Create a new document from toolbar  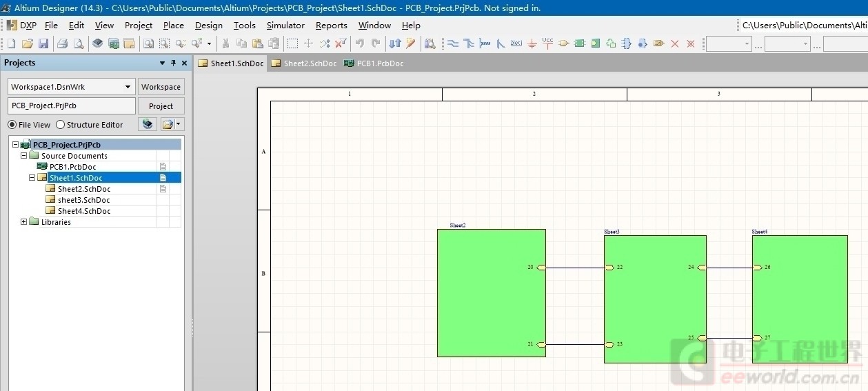[x=12, y=43]
